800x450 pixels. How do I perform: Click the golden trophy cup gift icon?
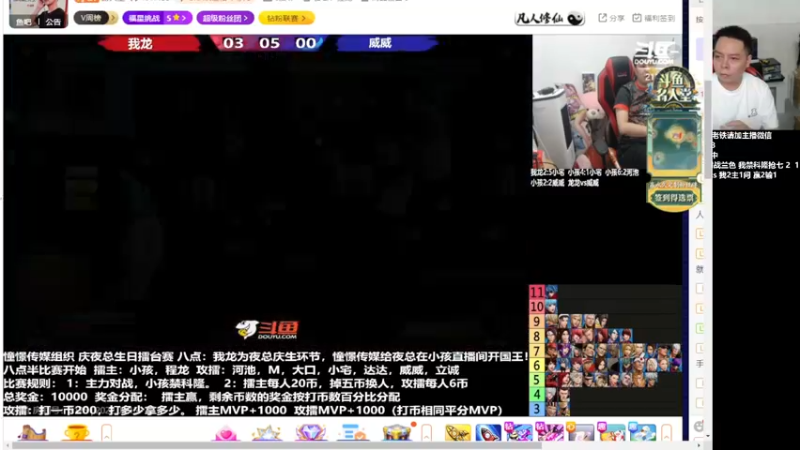76,433
